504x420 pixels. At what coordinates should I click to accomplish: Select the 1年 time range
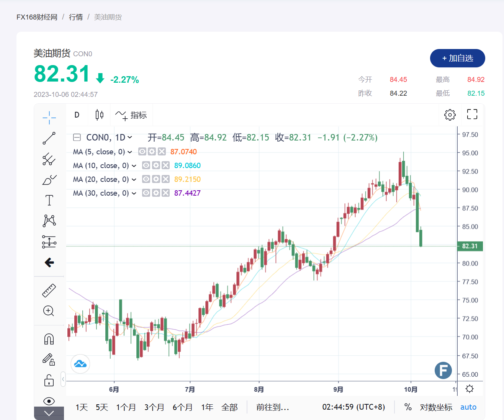pos(207,407)
